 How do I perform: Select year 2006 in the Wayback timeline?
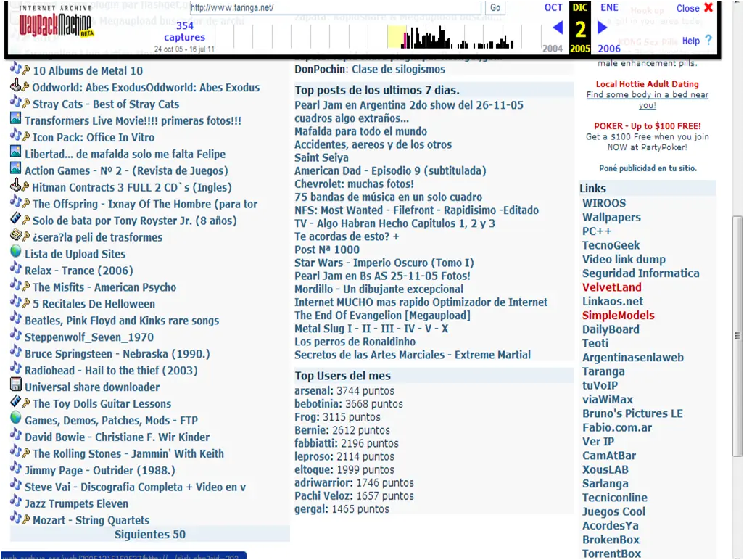pos(609,49)
